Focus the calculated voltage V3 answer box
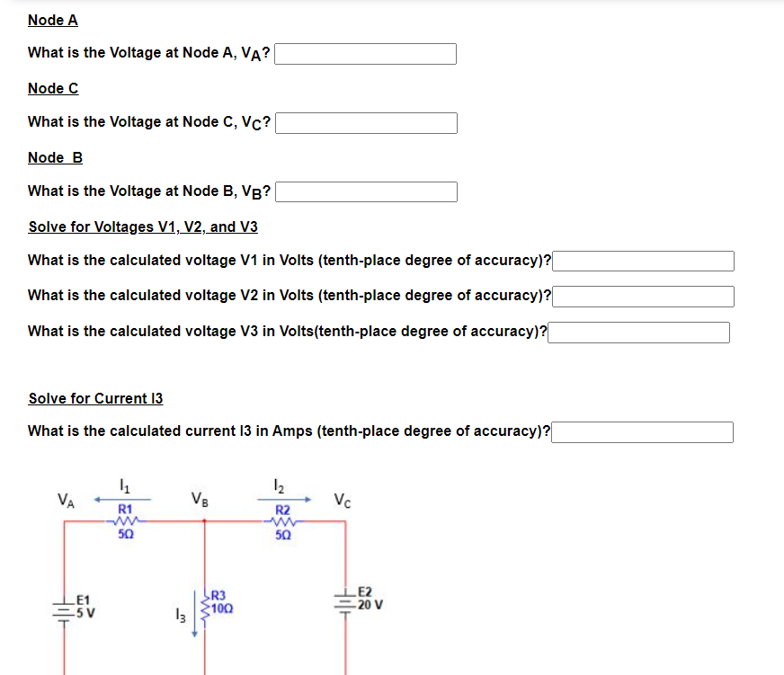 click(638, 333)
